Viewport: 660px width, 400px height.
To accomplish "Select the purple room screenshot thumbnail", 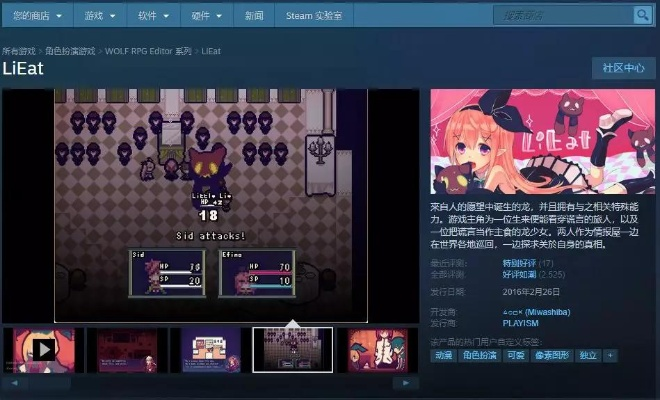I will pos(211,350).
